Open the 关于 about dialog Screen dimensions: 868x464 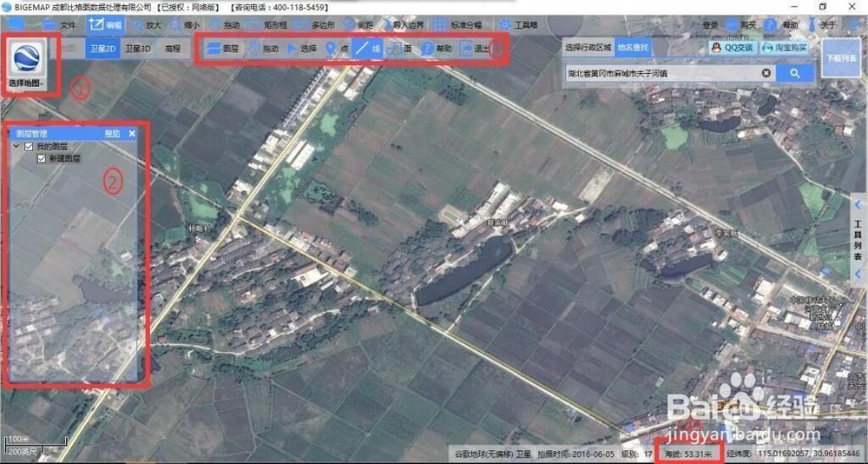[x=820, y=25]
